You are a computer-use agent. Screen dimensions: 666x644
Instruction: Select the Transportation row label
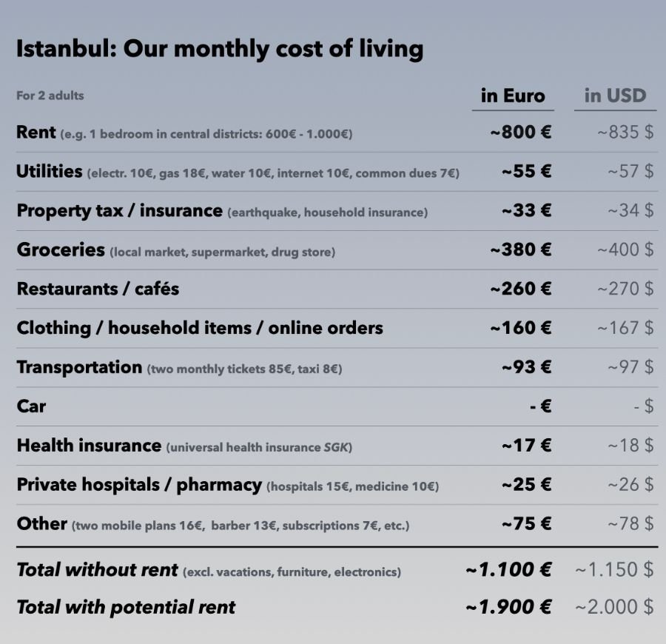pos(79,367)
